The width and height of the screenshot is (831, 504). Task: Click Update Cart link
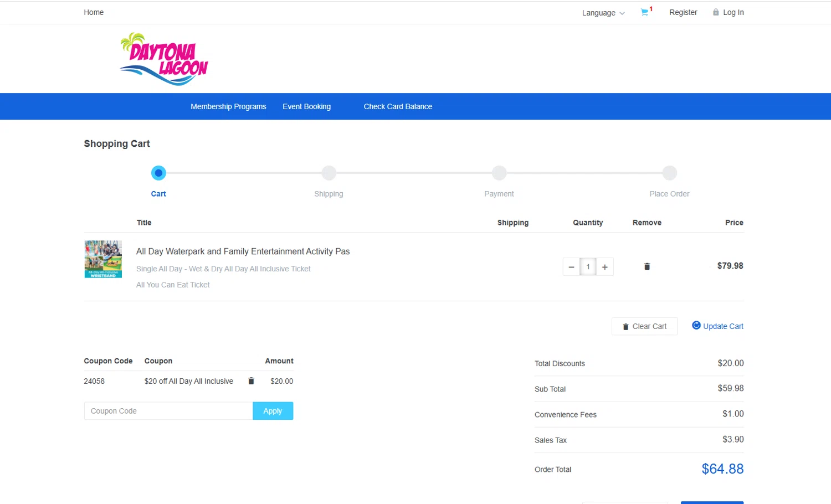717,326
